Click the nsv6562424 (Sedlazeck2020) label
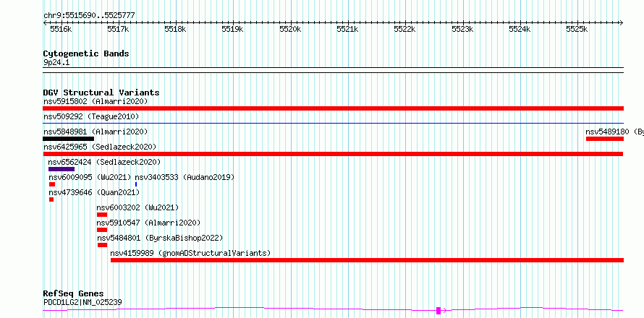The height and width of the screenshot is (318, 644). pyautogui.click(x=104, y=162)
